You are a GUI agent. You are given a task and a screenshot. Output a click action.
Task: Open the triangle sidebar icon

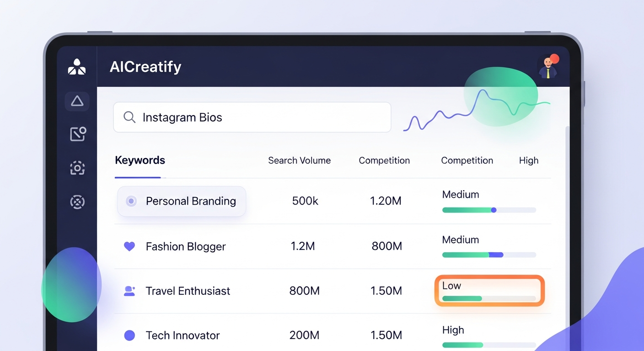click(x=77, y=101)
